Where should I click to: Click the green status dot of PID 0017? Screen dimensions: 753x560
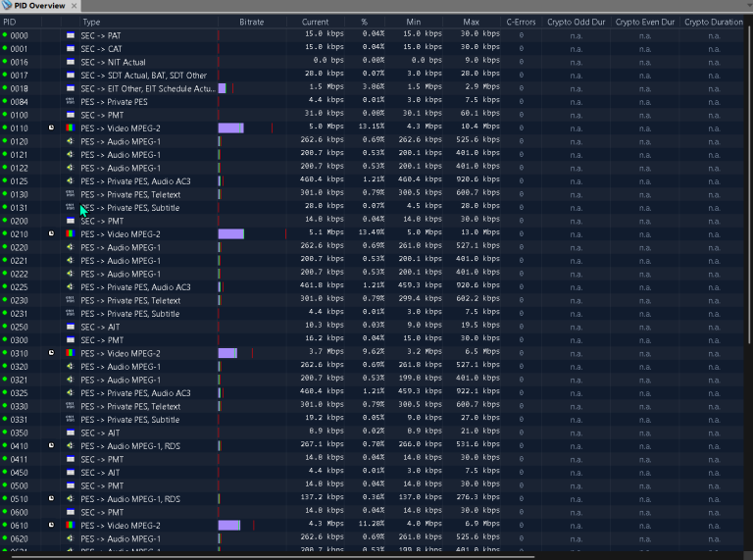[5, 75]
